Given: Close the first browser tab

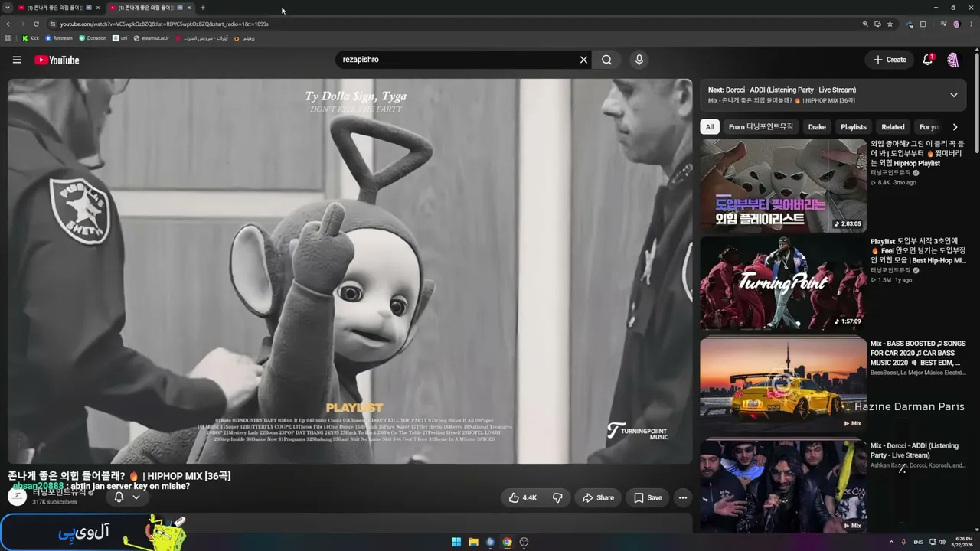Looking at the screenshot, I should [97, 8].
